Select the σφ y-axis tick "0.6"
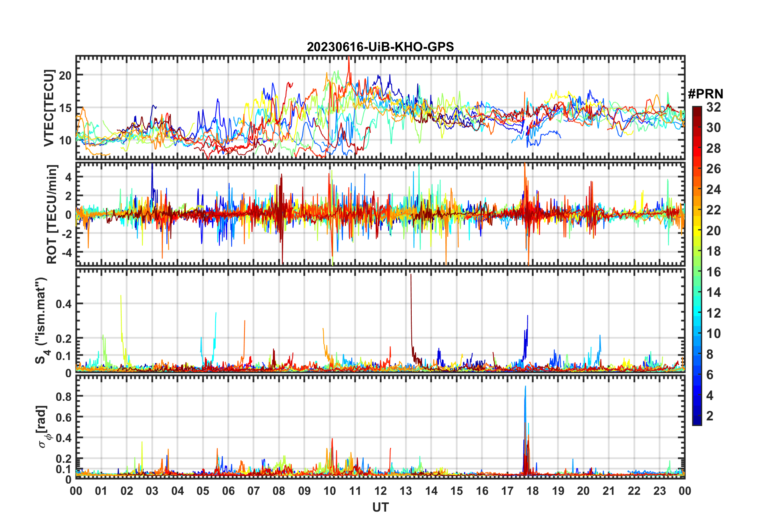761x532 pixels. [x=64, y=417]
